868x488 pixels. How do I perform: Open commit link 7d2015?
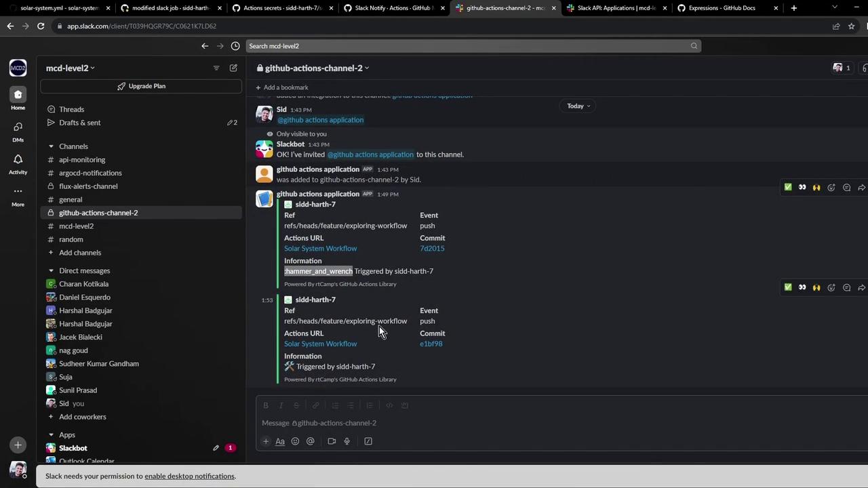click(432, 248)
